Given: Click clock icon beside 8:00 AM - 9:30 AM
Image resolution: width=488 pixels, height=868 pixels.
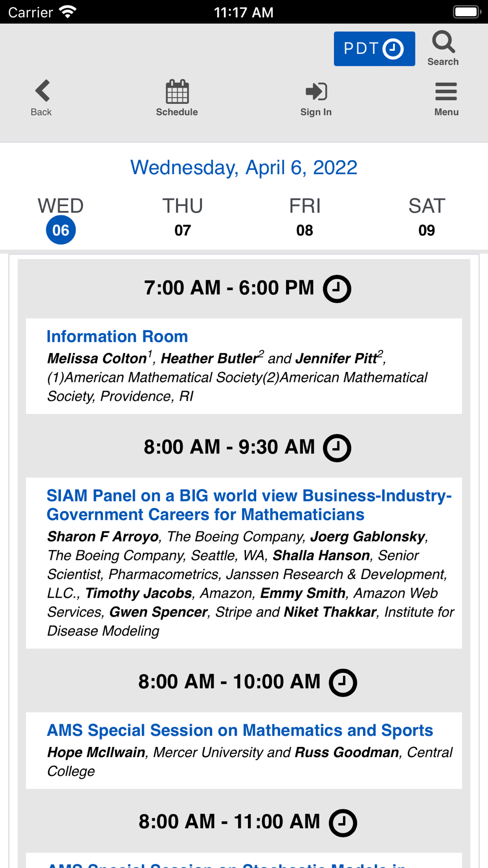Looking at the screenshot, I should (x=337, y=448).
